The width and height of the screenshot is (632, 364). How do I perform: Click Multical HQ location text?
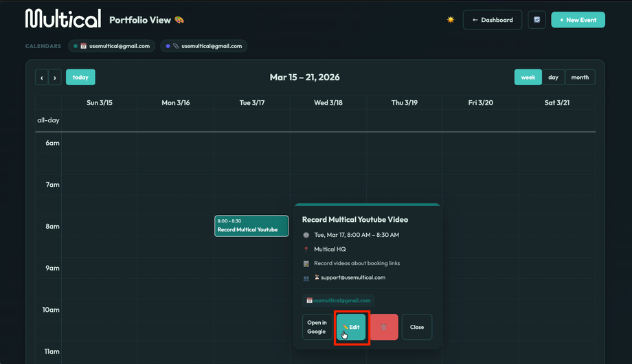[330, 249]
